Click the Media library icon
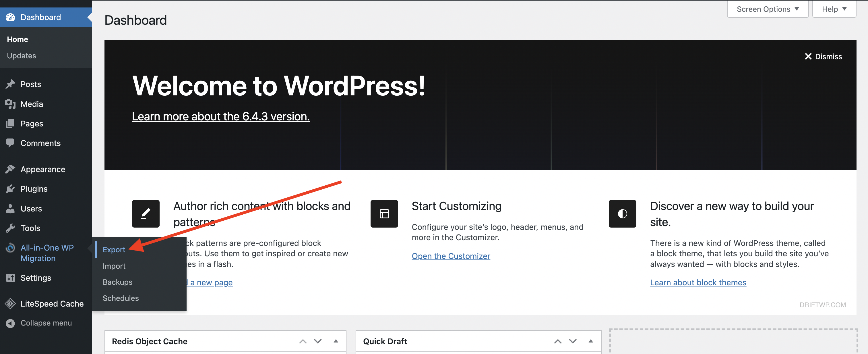Image resolution: width=868 pixels, height=354 pixels. pyautogui.click(x=10, y=104)
